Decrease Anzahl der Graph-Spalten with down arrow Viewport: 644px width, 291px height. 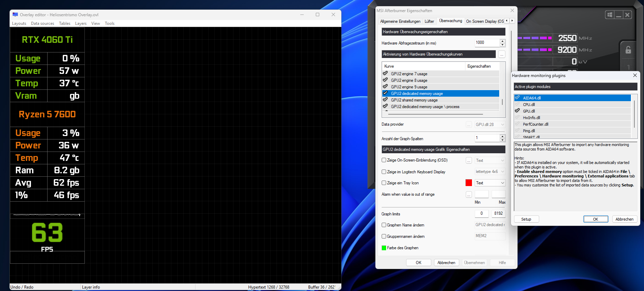503,140
